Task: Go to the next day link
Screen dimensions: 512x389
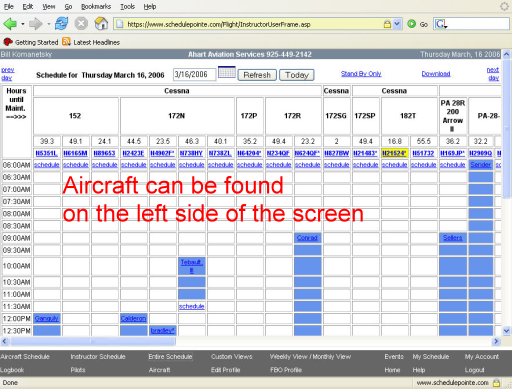Action: pyautogui.click(x=493, y=74)
